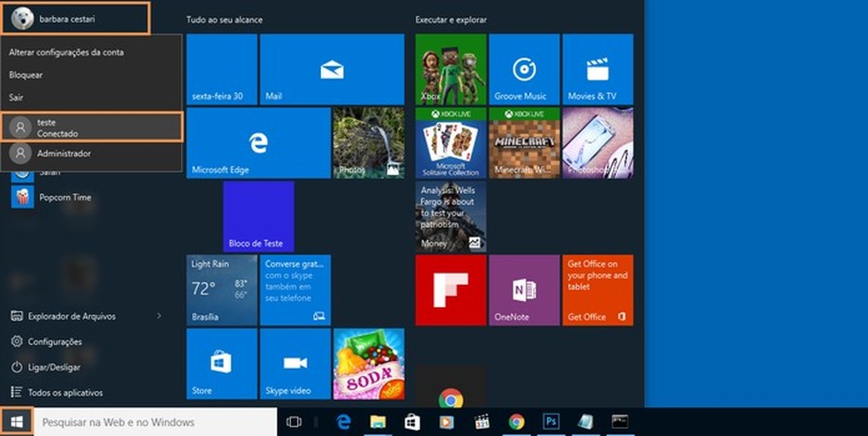Open Chrome from the taskbar
The image size is (868, 436).
(x=517, y=422)
